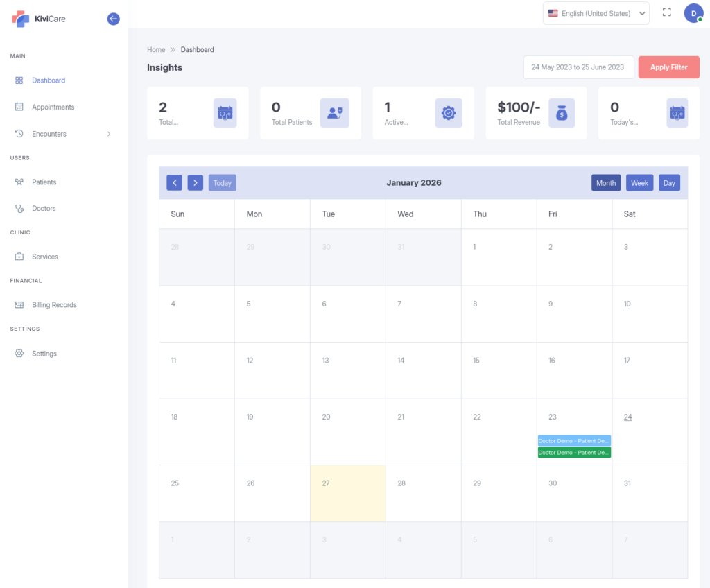Open the green appointment event on the 23rd

tap(573, 453)
